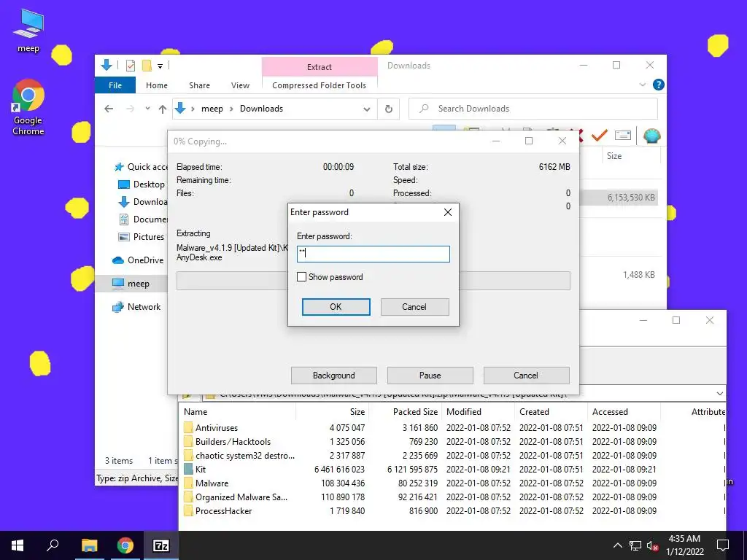
Task: Click the extraction progress bar
Action: 373,281
